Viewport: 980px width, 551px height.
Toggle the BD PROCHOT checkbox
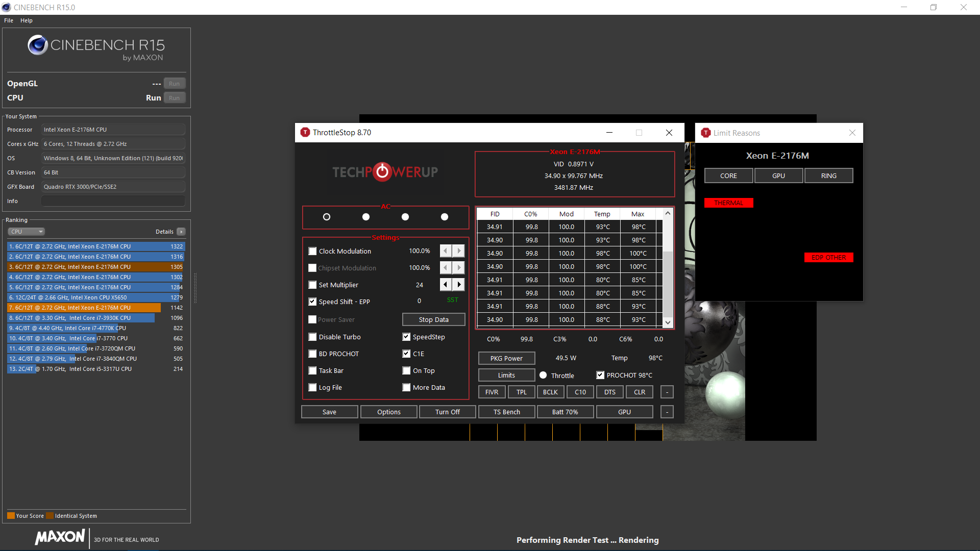tap(312, 354)
